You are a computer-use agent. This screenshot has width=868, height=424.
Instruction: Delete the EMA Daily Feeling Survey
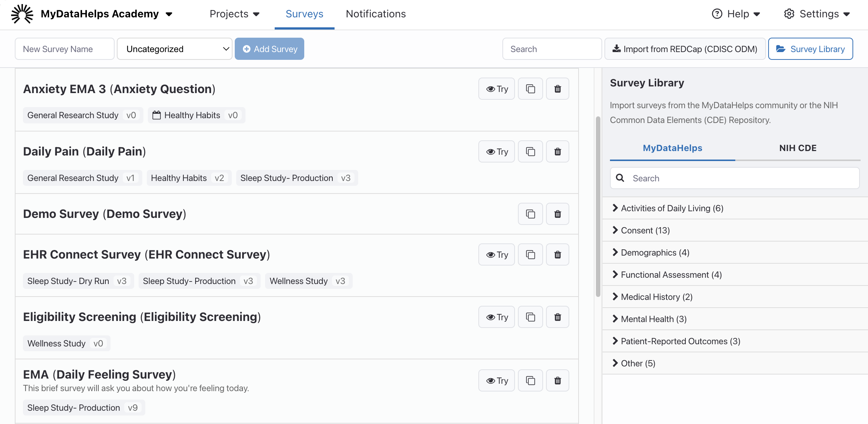click(557, 380)
